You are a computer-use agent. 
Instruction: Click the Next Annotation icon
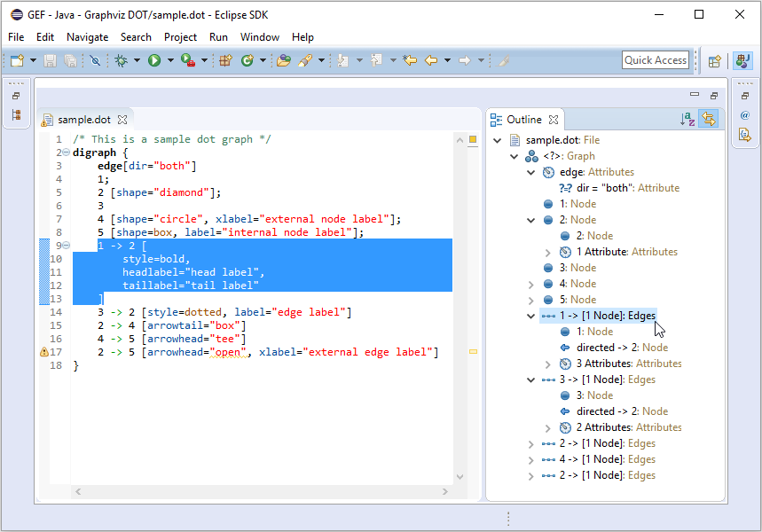[x=343, y=60]
